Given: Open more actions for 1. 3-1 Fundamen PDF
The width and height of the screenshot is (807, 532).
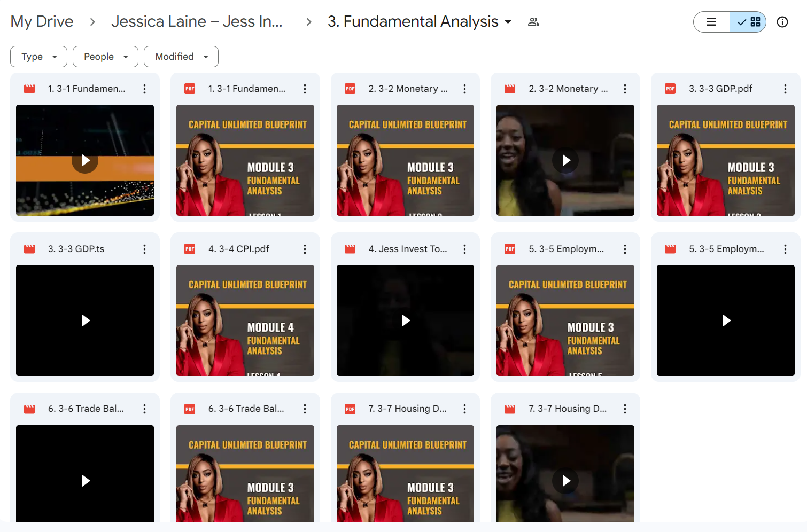Looking at the screenshot, I should point(305,89).
